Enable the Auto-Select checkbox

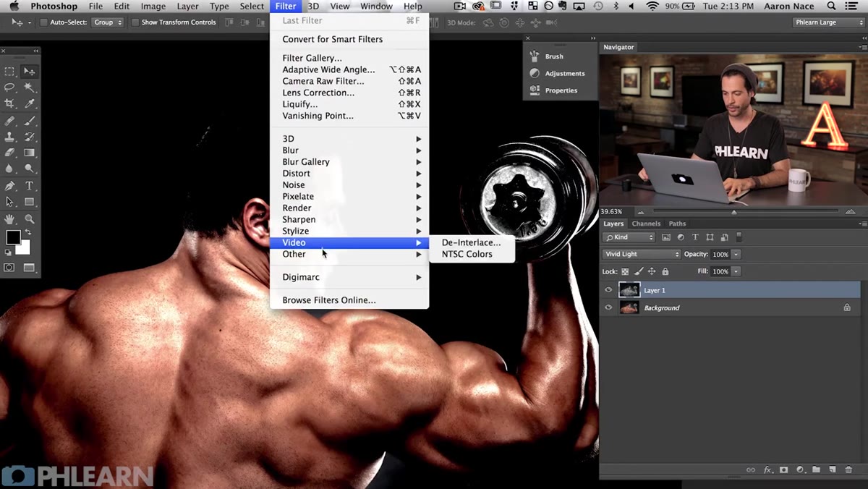(x=44, y=22)
